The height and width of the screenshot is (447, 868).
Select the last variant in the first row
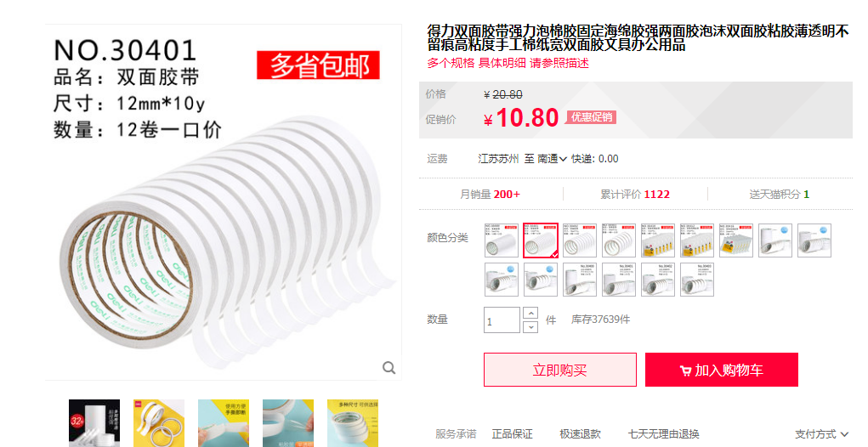pyautogui.click(x=814, y=240)
